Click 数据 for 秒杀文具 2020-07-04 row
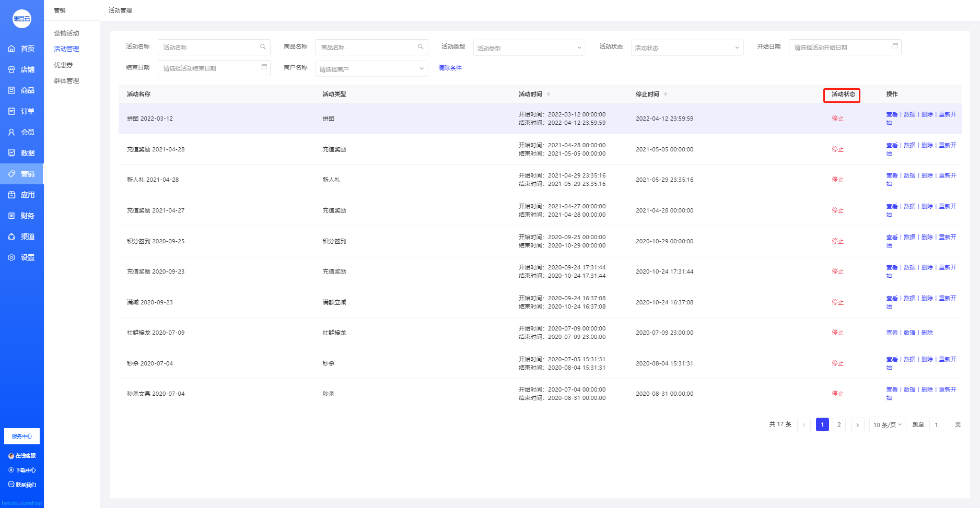Screen dimensions: 980x508 909,389
